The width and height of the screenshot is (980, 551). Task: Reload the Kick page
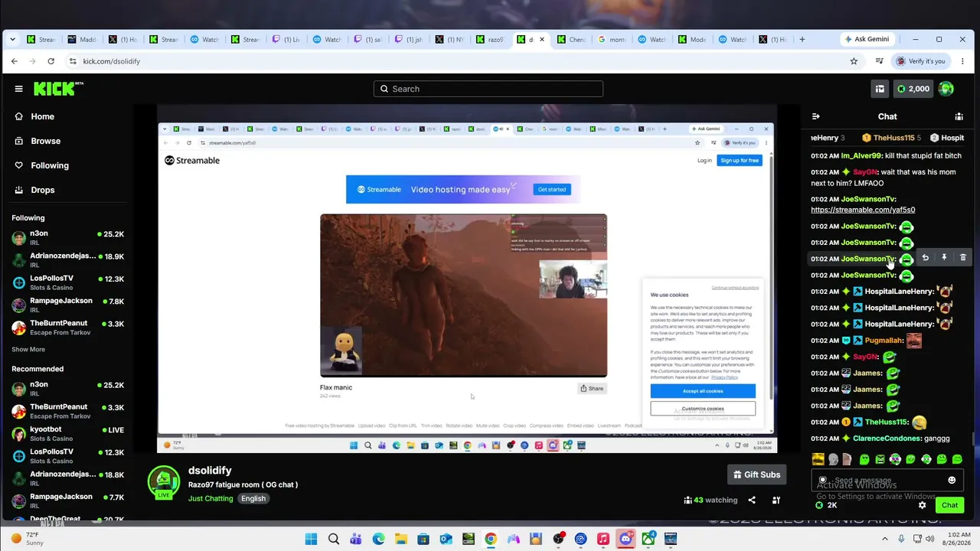coord(51,61)
